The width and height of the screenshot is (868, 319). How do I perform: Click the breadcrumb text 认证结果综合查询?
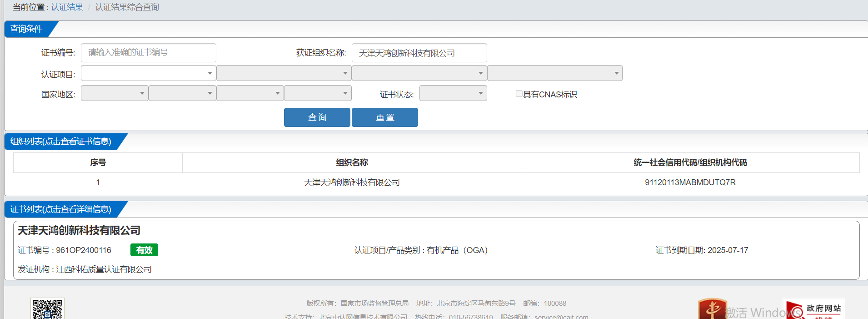pyautogui.click(x=127, y=7)
